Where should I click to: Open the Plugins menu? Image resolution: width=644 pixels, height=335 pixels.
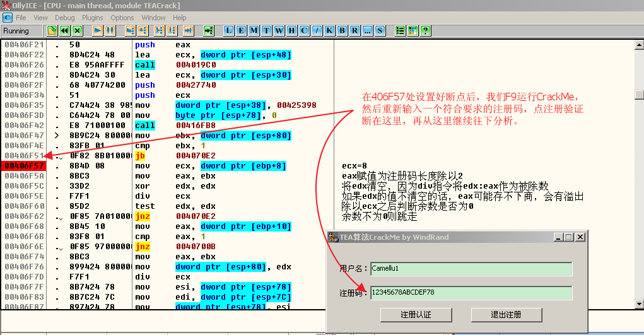coord(93,18)
